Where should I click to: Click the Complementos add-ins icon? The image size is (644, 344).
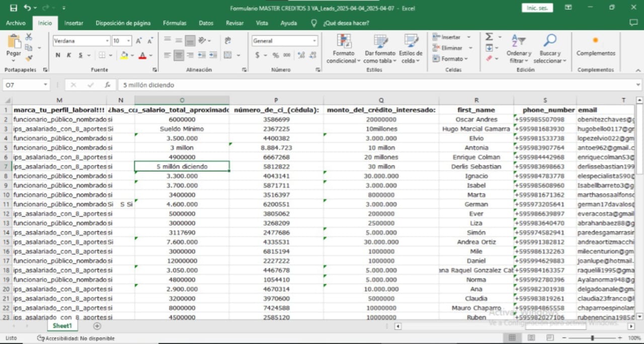click(x=596, y=41)
